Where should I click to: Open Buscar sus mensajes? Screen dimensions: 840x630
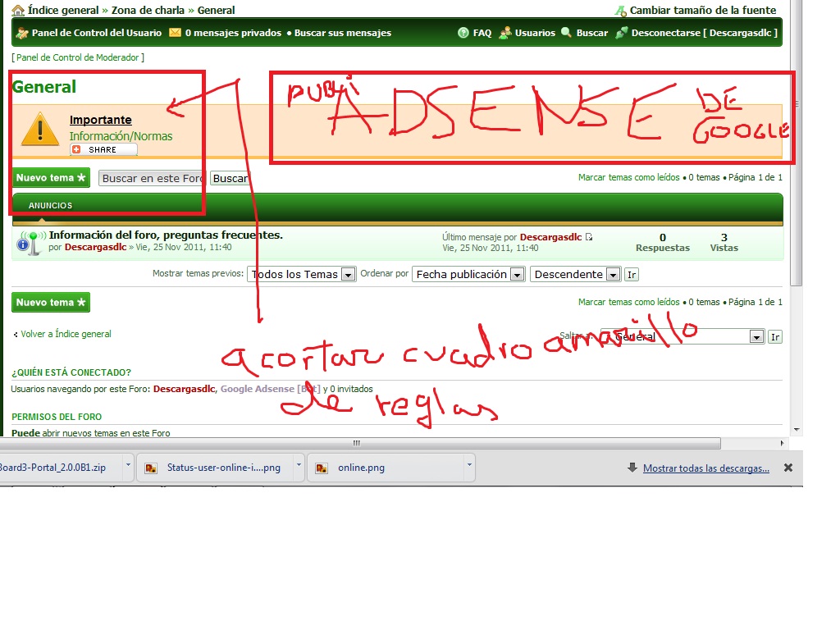(343, 33)
